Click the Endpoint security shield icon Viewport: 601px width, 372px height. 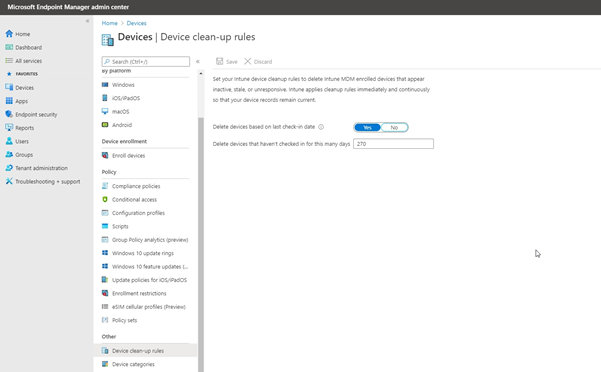click(x=9, y=114)
